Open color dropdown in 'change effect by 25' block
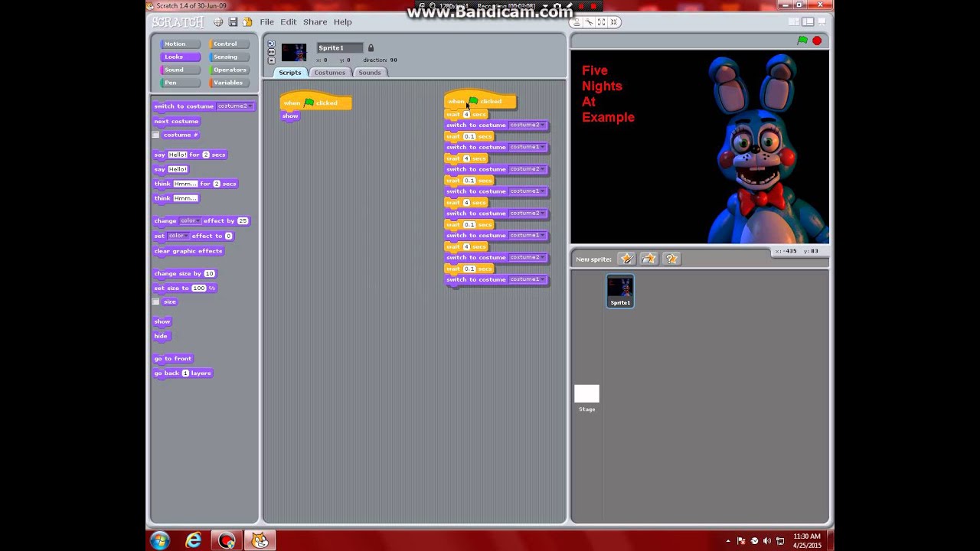This screenshot has width=980, height=551. [x=190, y=220]
